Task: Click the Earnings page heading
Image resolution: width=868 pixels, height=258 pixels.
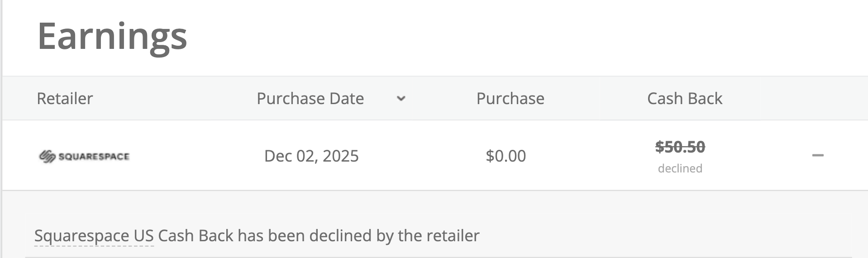Action: pos(112,35)
